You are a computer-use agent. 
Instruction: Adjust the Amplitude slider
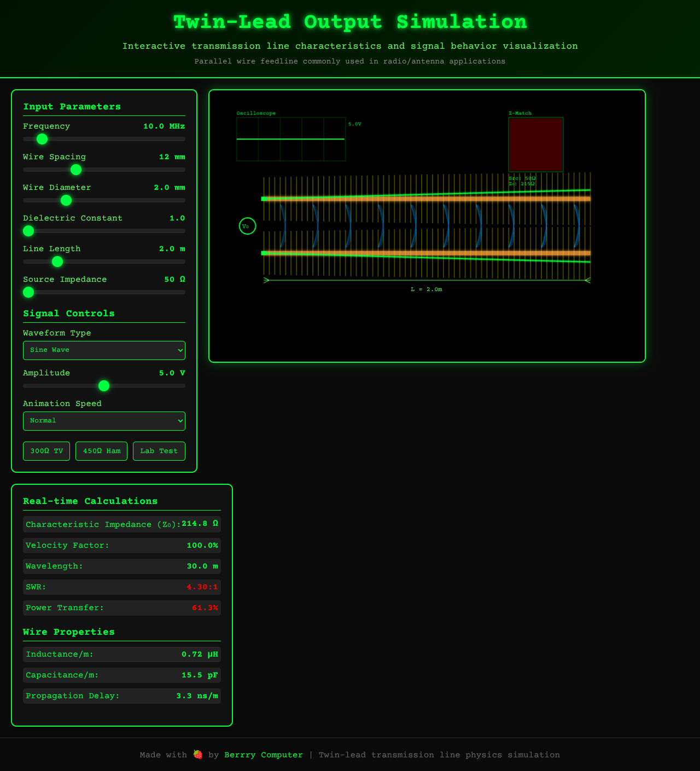pos(104,386)
